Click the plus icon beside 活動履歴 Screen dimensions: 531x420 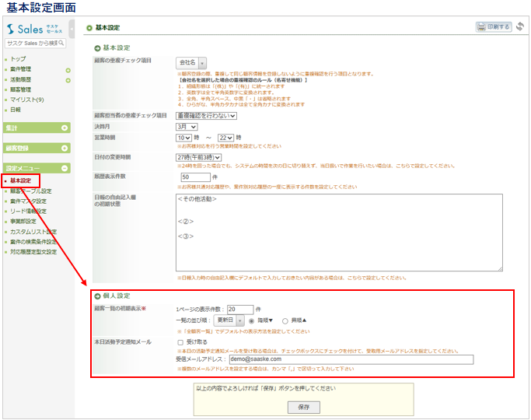tap(68, 79)
